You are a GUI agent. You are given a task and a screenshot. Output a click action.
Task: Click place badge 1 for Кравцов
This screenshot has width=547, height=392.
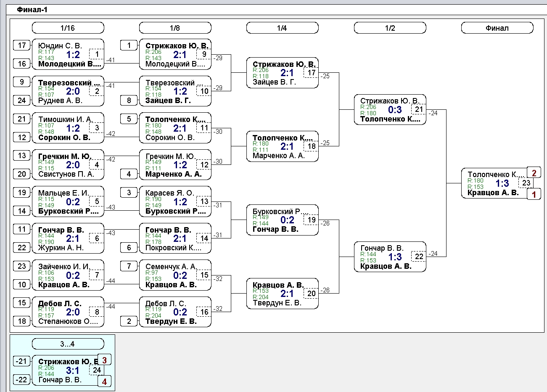click(534, 194)
